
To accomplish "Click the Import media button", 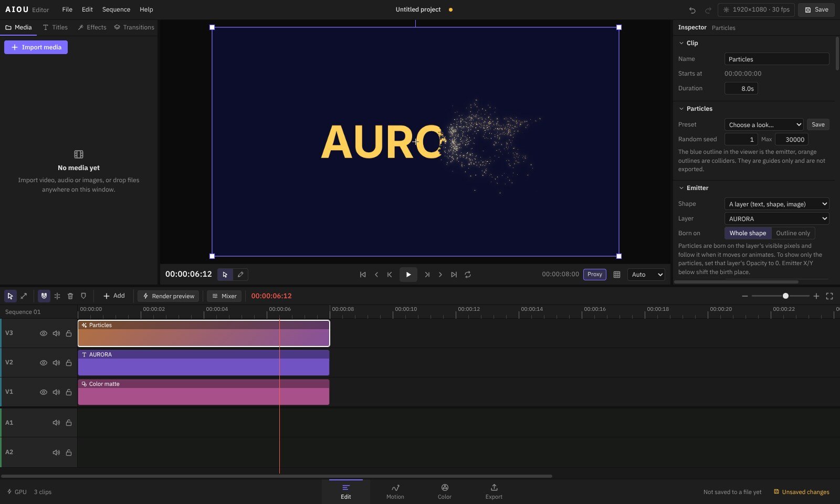I will [36, 47].
